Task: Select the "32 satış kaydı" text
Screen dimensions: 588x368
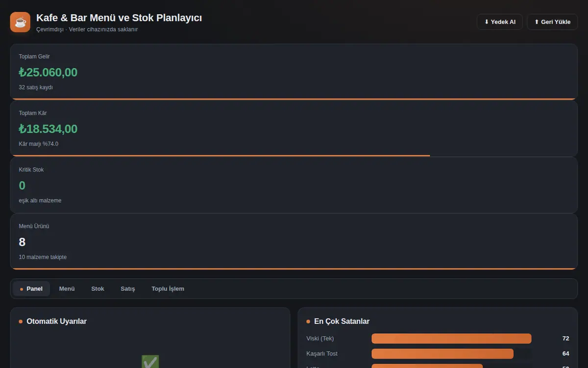Action: tap(36, 87)
